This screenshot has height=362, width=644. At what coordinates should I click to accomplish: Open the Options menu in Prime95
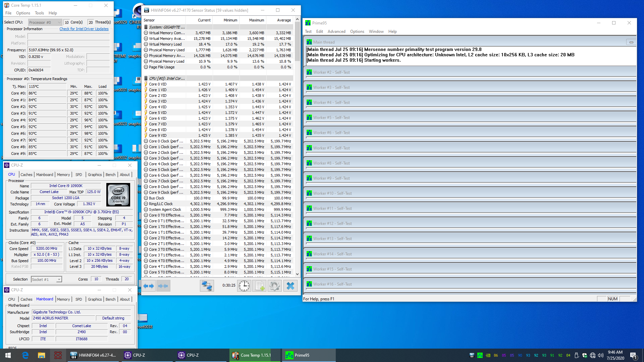click(x=357, y=32)
